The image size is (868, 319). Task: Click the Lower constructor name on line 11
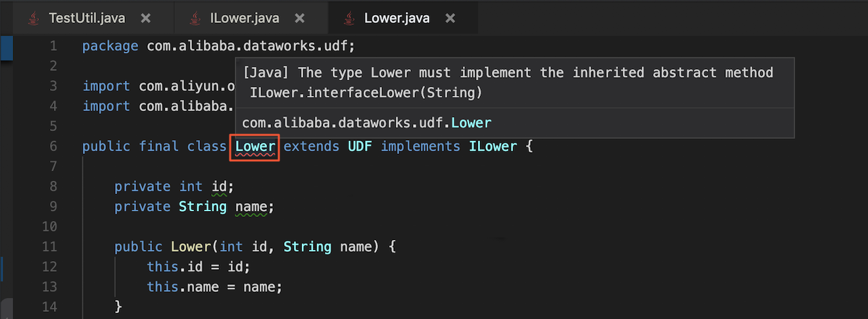click(191, 247)
